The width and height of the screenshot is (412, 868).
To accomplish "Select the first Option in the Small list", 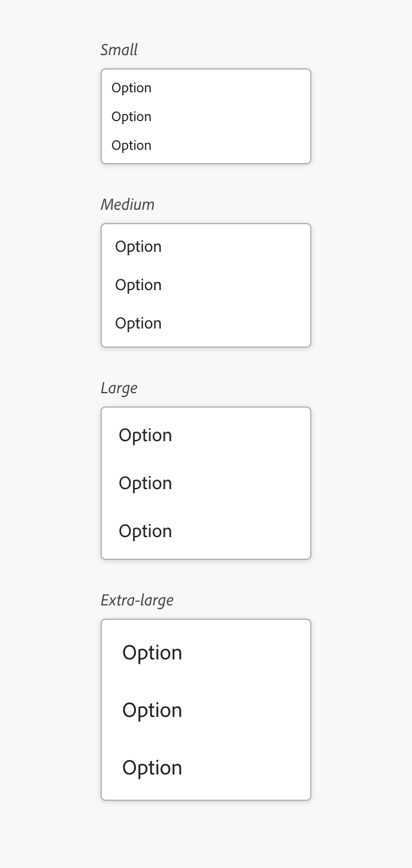I will point(132,88).
